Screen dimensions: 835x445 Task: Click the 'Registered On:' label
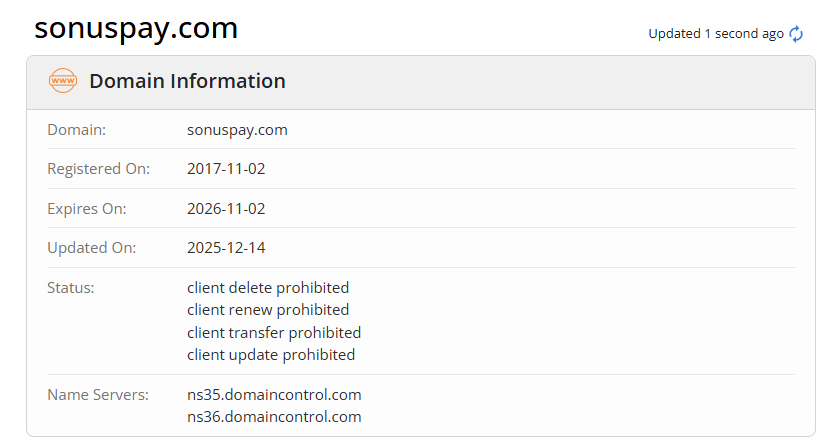pos(98,169)
